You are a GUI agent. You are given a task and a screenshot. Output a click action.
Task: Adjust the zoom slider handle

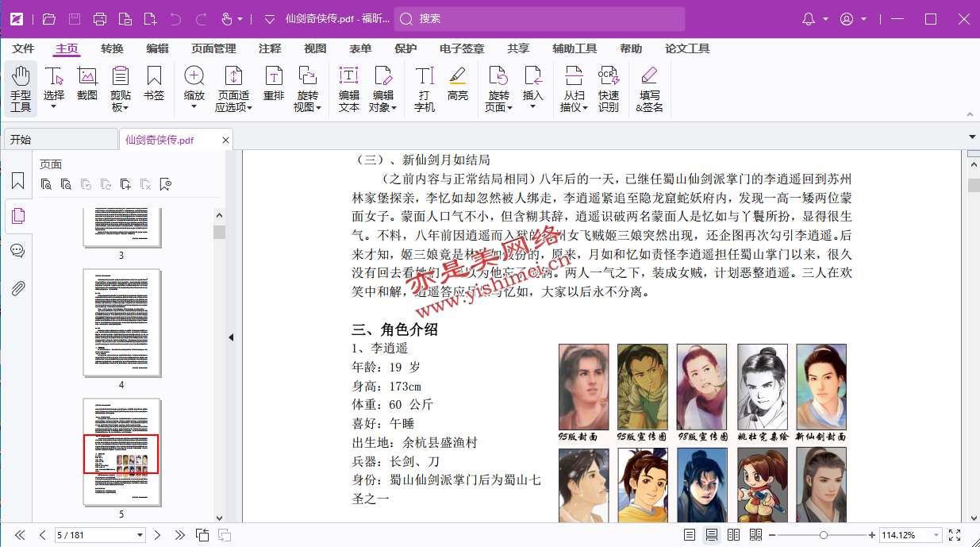point(824,535)
